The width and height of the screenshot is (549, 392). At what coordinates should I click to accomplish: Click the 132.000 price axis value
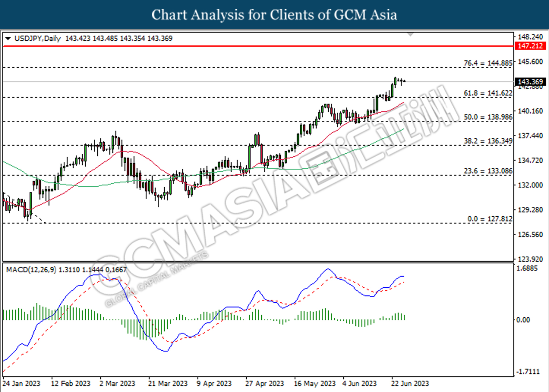click(x=530, y=185)
